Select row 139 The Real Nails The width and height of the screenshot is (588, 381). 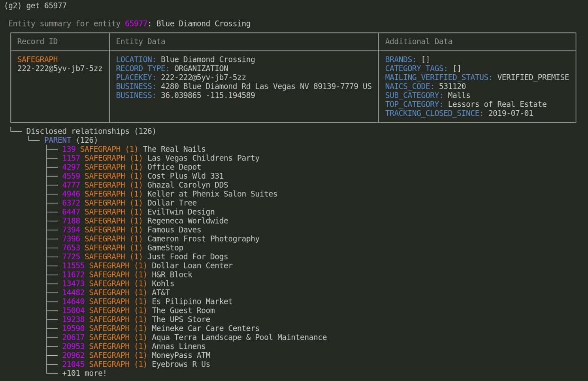click(x=134, y=149)
